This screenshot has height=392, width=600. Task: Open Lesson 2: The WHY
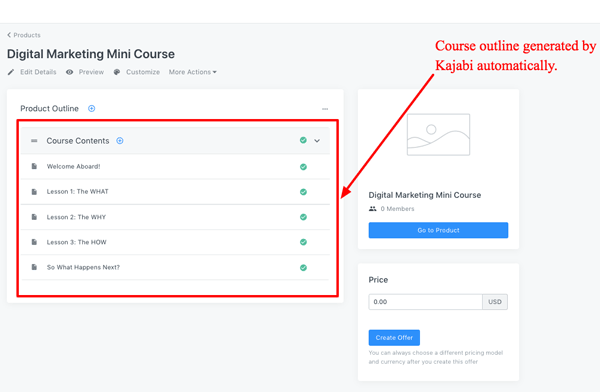(76, 217)
